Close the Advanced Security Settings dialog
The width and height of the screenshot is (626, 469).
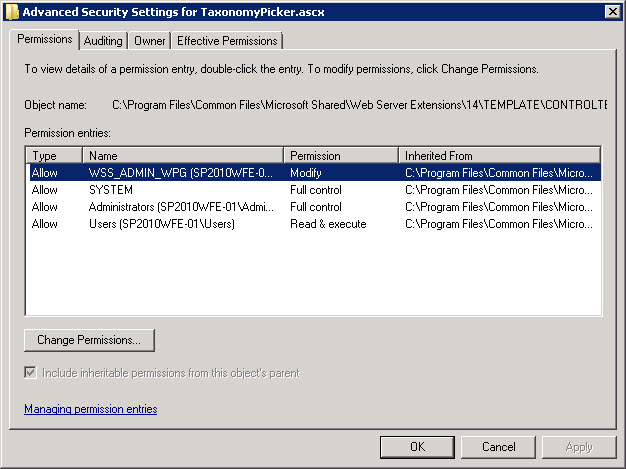coord(610,11)
